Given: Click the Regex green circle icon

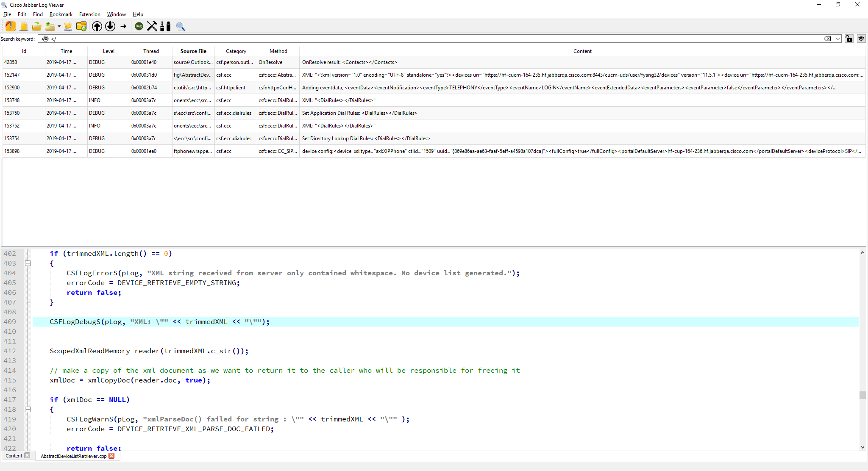Looking at the screenshot, I should pos(139,26).
